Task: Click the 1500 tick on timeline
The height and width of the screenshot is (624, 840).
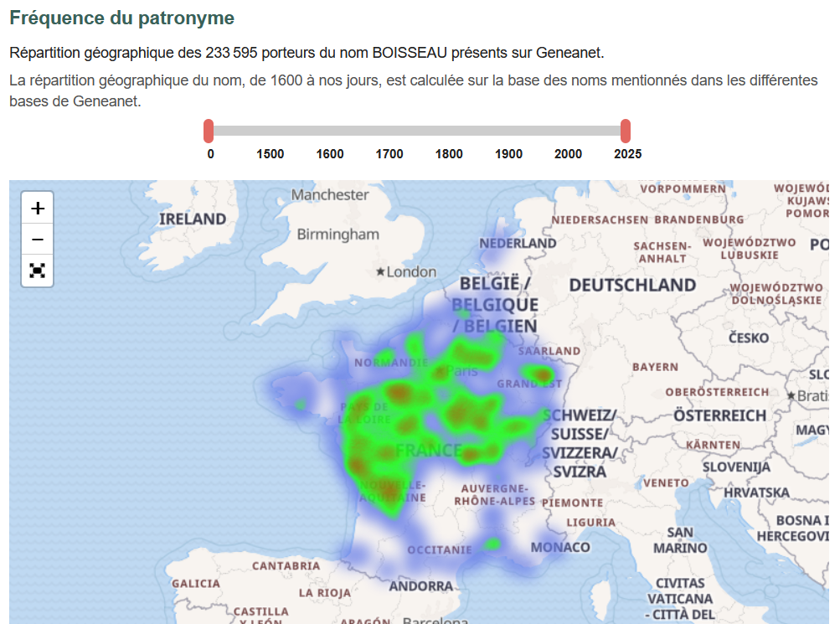Action: (x=270, y=154)
